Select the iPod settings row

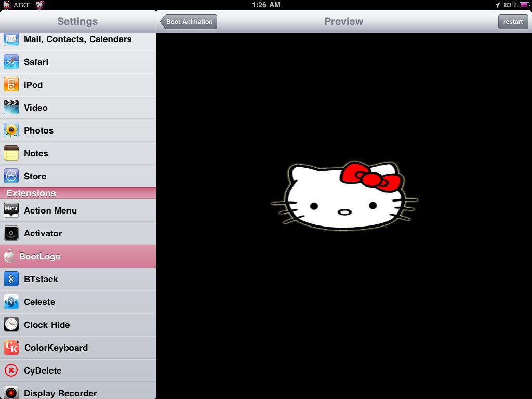click(x=78, y=85)
